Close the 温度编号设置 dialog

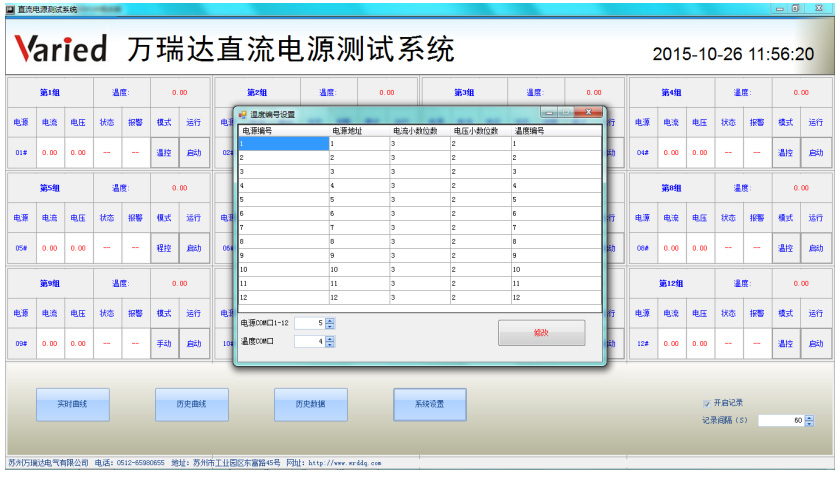[x=588, y=112]
